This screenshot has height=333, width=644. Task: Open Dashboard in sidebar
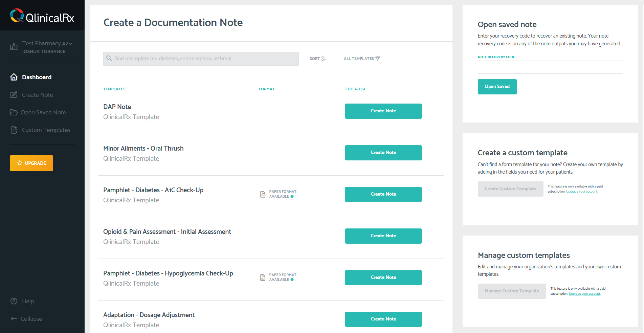(37, 77)
